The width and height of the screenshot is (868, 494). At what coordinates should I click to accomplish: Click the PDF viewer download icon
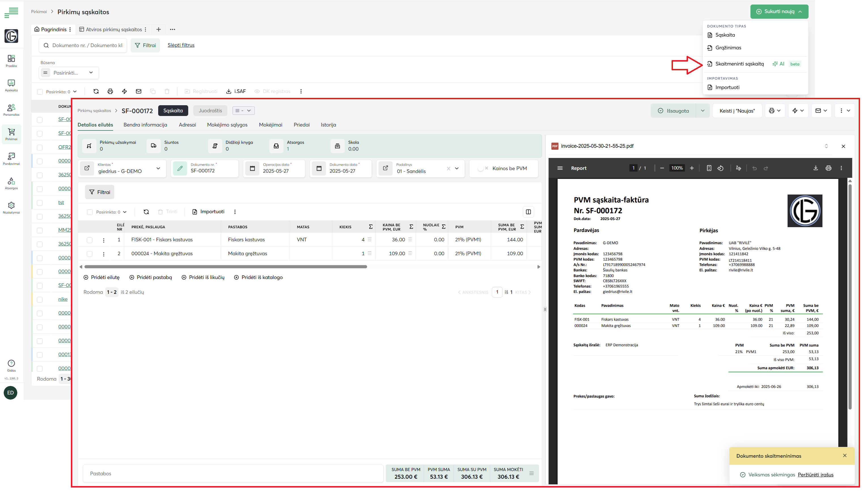[816, 168]
